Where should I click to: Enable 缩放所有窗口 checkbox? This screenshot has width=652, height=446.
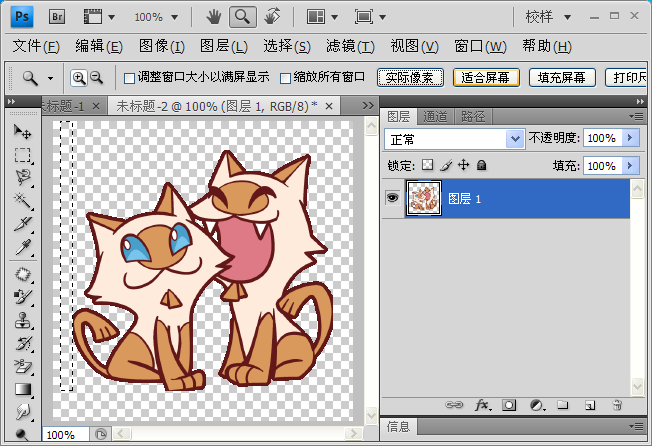point(285,78)
